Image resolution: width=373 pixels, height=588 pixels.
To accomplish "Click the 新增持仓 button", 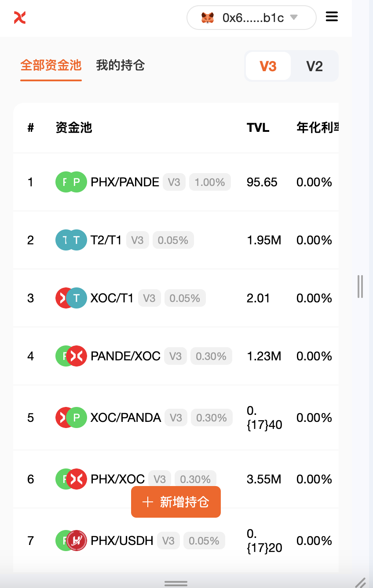I will (176, 502).
